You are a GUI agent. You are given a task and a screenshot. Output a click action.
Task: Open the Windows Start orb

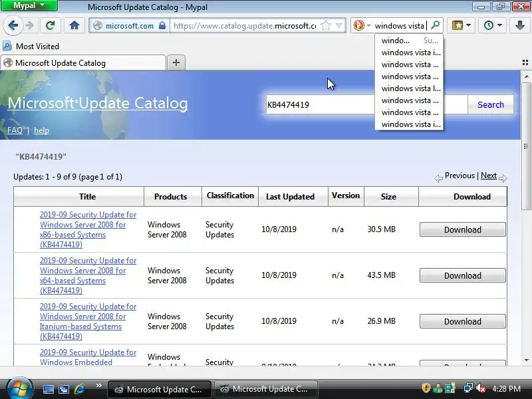click(20, 388)
